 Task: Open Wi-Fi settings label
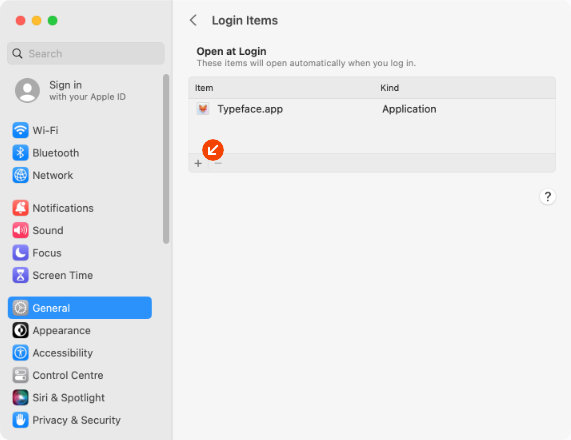point(45,130)
